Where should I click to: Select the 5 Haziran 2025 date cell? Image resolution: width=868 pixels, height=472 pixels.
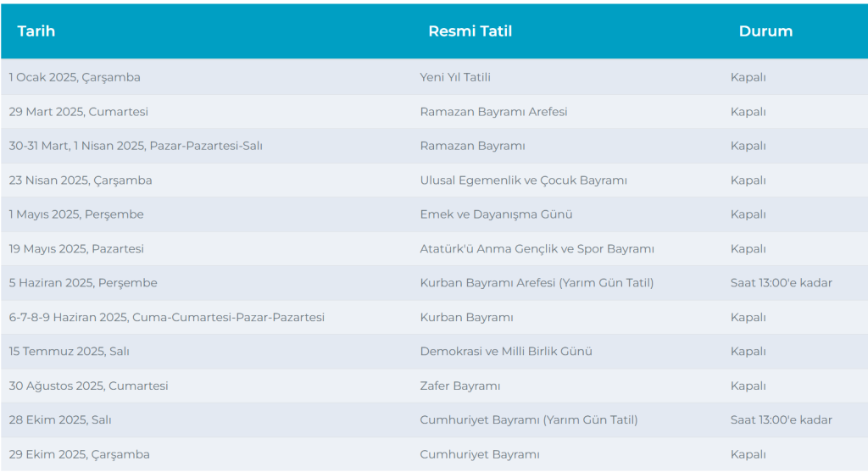point(83,283)
